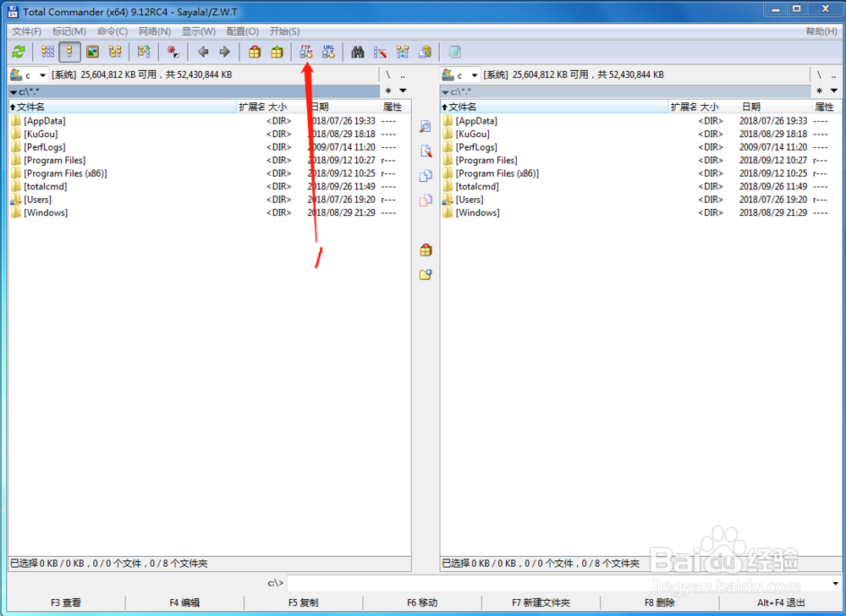Go to root with right panel backslash button

tap(820, 75)
